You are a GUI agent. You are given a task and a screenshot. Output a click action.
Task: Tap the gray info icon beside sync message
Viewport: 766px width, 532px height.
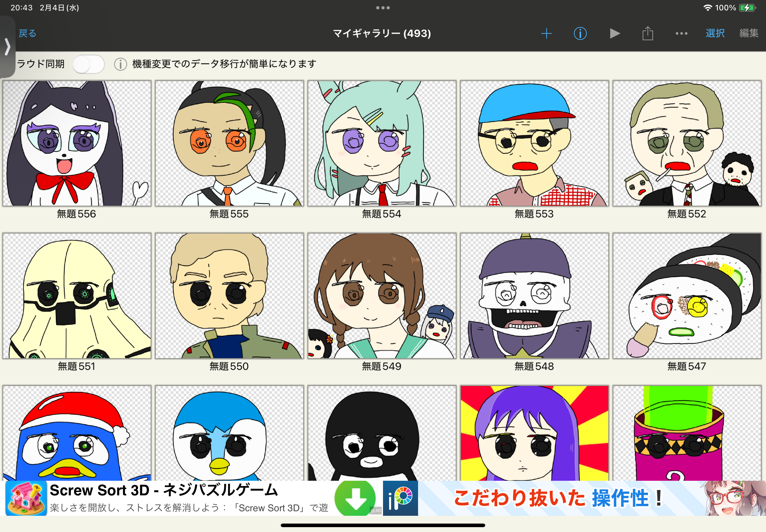pos(120,64)
